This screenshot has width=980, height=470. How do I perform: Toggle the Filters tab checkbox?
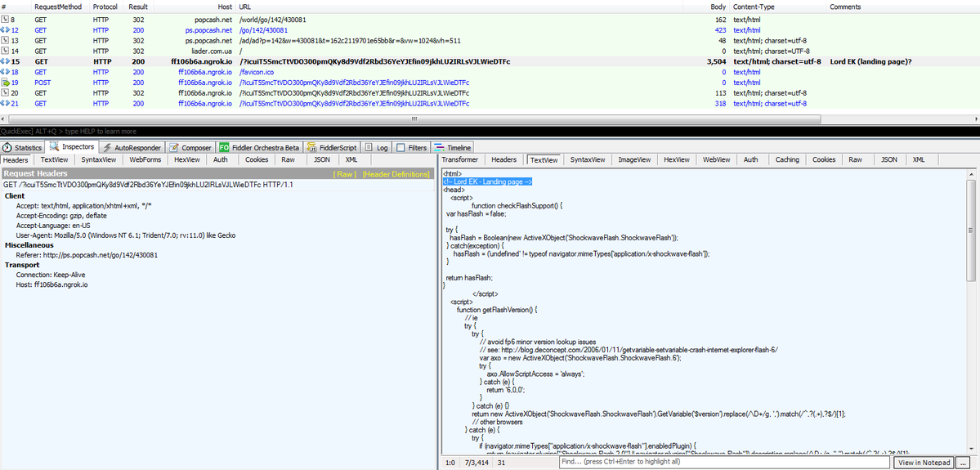coord(401,148)
